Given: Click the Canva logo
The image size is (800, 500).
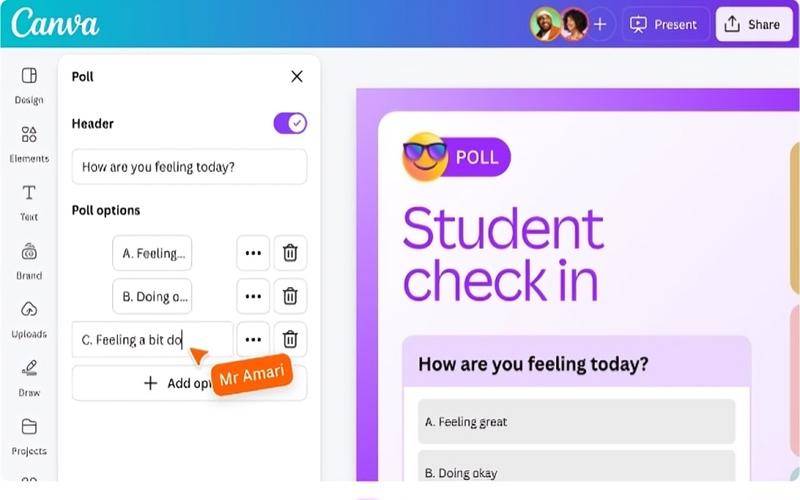Looking at the screenshot, I should pyautogui.click(x=55, y=23).
